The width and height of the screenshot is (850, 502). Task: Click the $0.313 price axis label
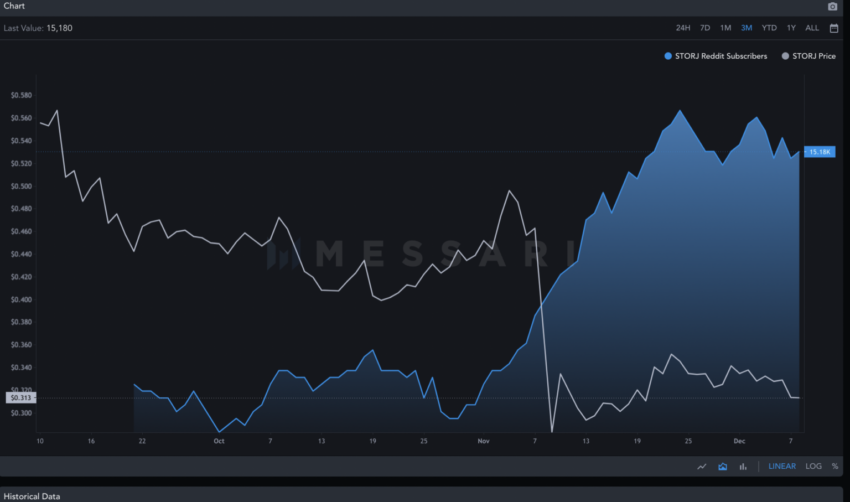21,398
